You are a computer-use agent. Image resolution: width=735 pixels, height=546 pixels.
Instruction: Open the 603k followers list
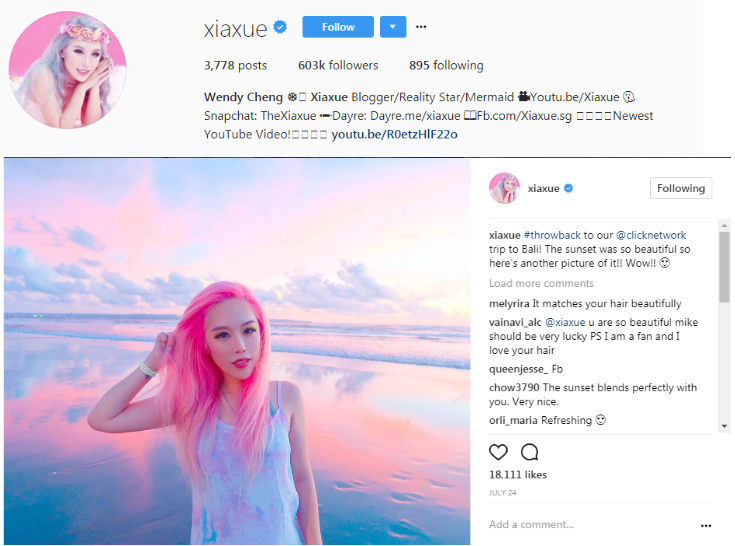click(x=338, y=65)
